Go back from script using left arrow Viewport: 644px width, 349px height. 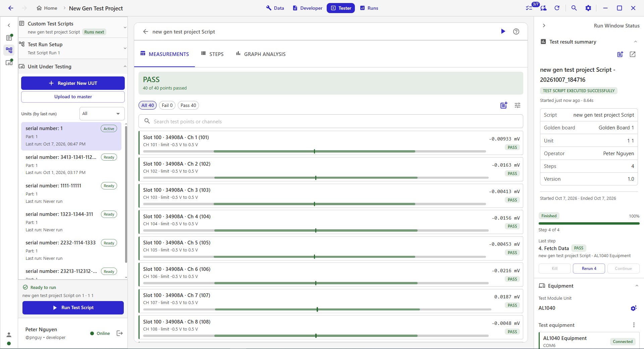146,32
